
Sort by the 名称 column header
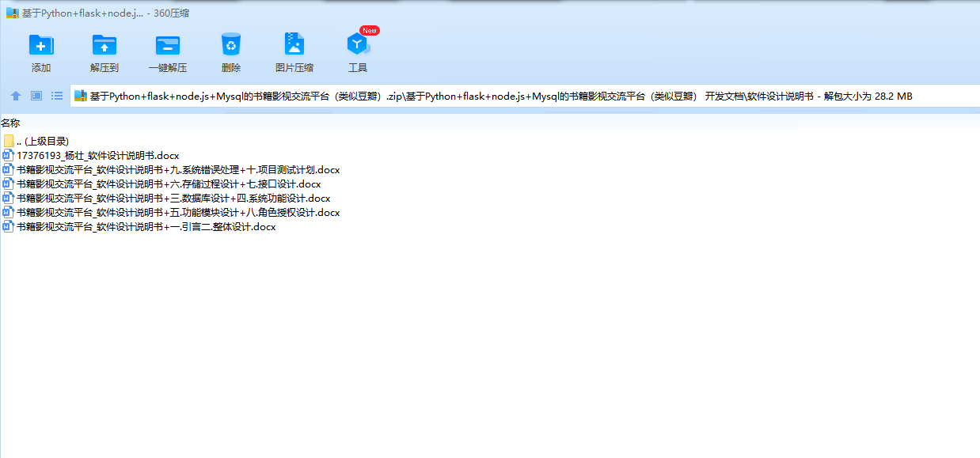coord(10,123)
